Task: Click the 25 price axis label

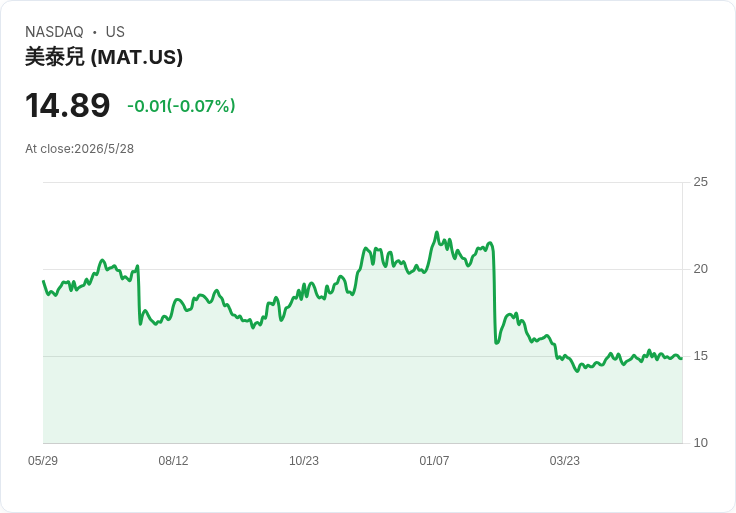Action: (x=700, y=182)
